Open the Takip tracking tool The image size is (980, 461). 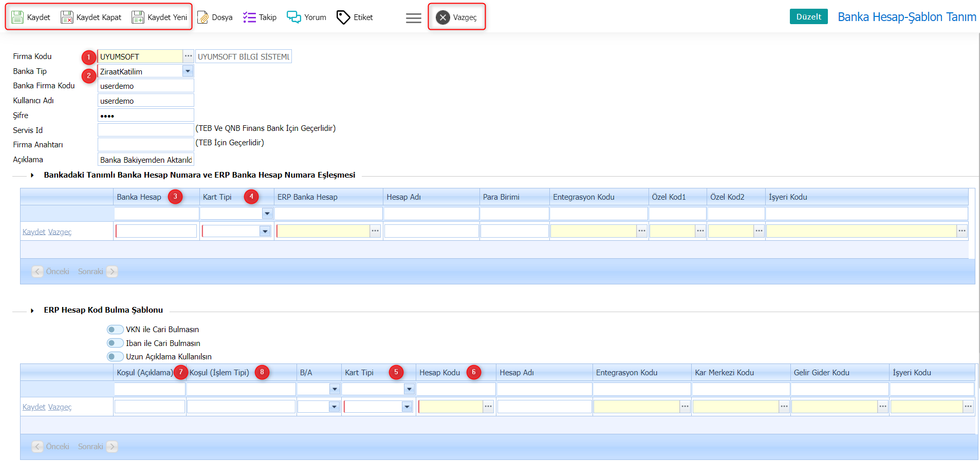260,17
